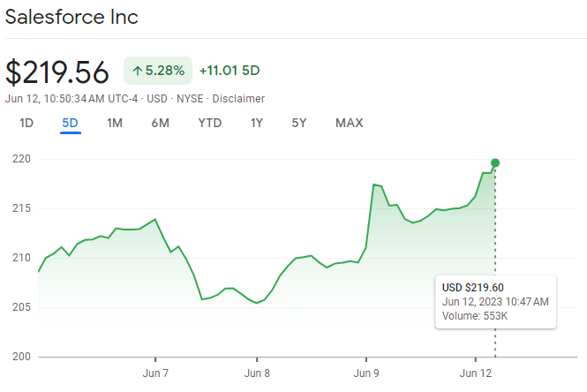
Task: Show the MAX time range
Action: 349,123
